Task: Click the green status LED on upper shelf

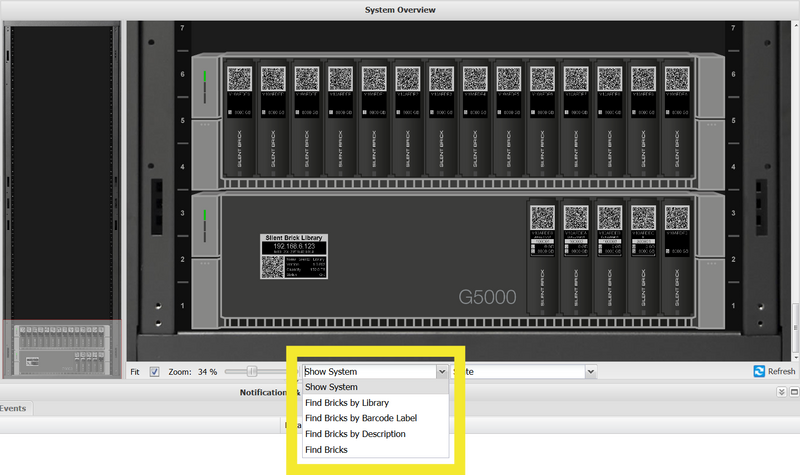Action: click(206, 76)
